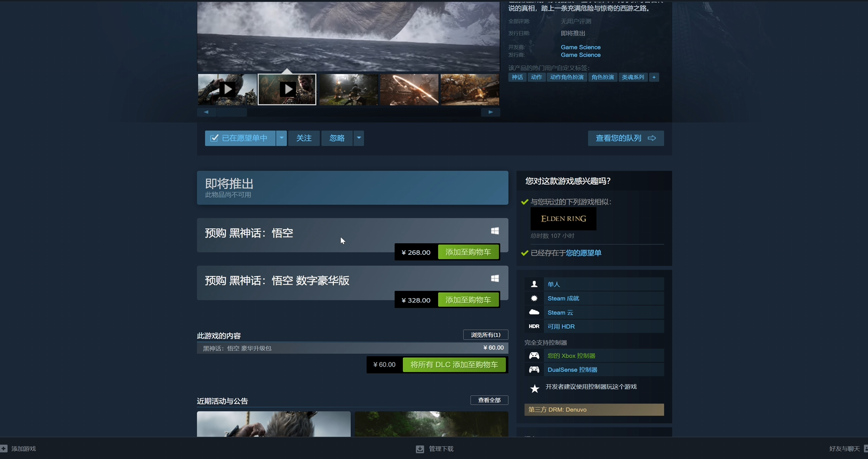868x459 pixels.
Task: Click 查看全部 announcements button
Action: click(489, 400)
